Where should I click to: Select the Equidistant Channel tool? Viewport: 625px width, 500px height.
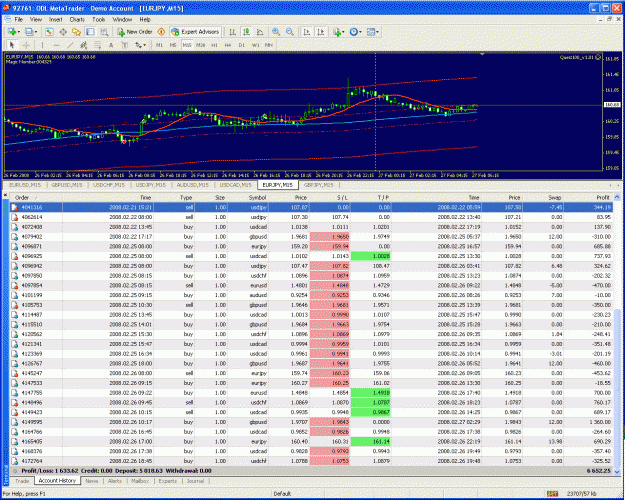click(84, 45)
